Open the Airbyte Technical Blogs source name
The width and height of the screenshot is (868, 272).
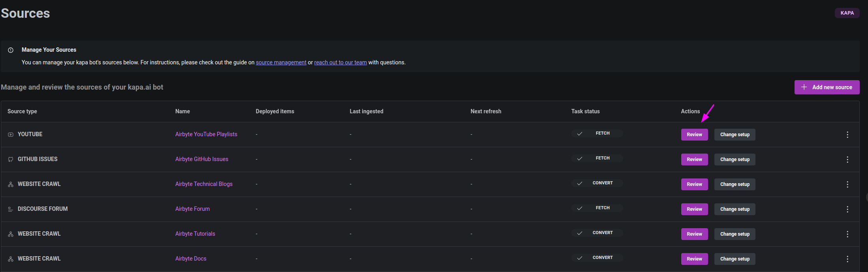(x=204, y=184)
